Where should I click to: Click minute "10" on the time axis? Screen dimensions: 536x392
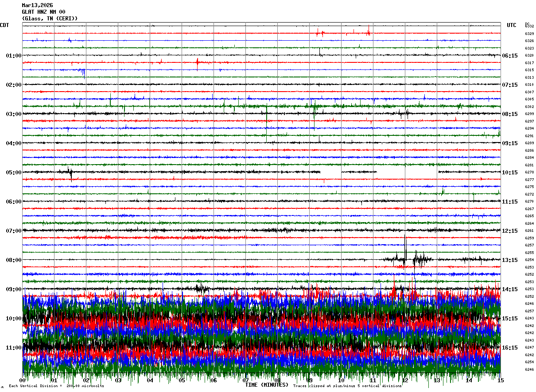pyautogui.click(x=341, y=380)
